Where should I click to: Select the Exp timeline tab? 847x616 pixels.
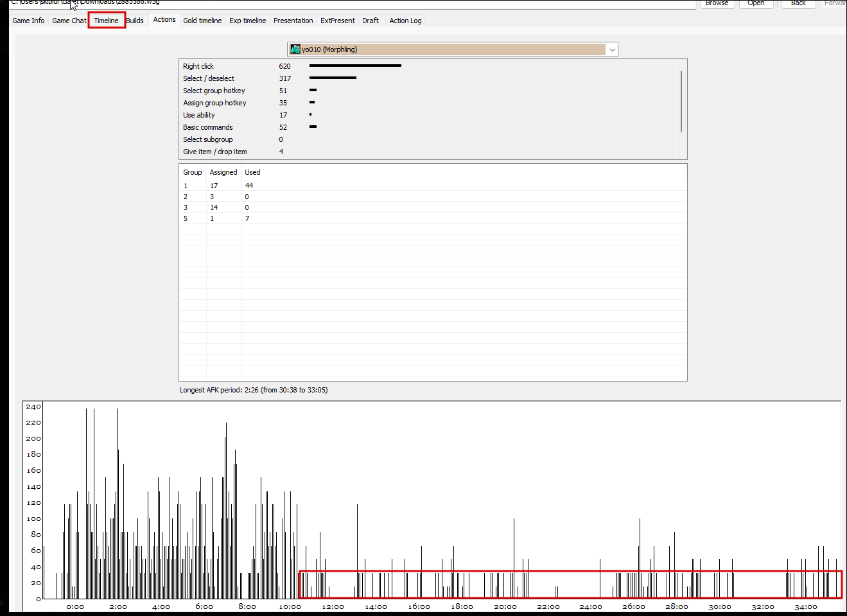click(247, 21)
